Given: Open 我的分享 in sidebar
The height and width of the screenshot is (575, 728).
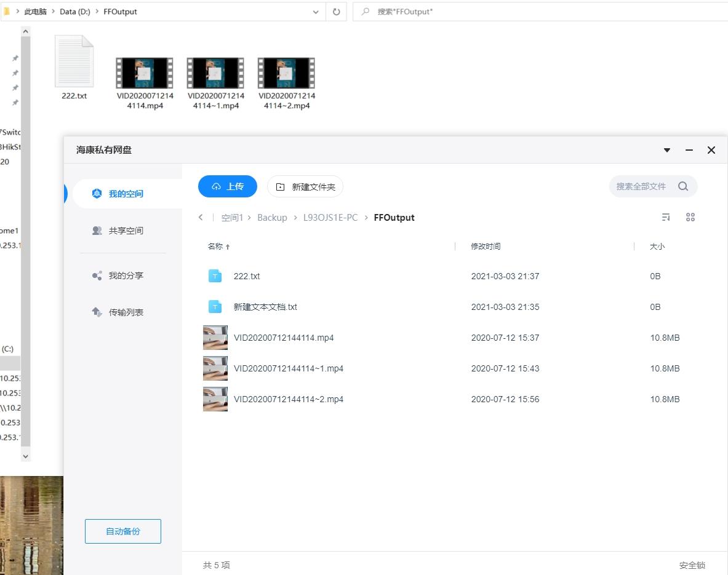Looking at the screenshot, I should pyautogui.click(x=126, y=276).
